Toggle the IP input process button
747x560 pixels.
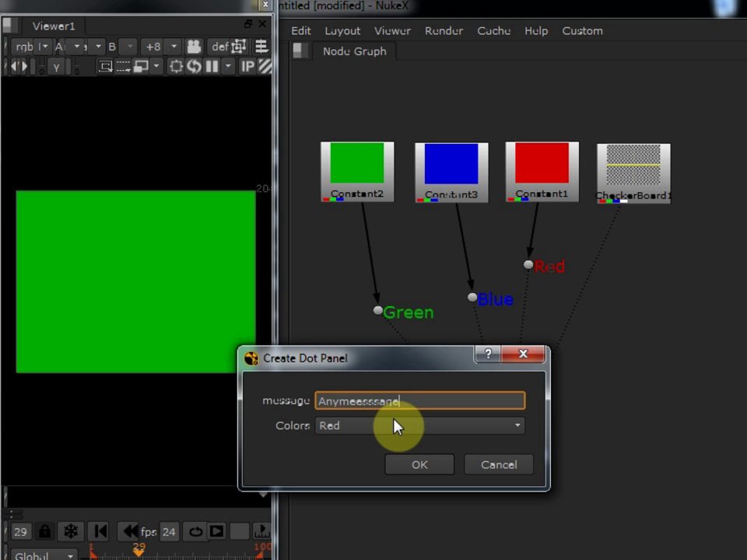pyautogui.click(x=247, y=67)
